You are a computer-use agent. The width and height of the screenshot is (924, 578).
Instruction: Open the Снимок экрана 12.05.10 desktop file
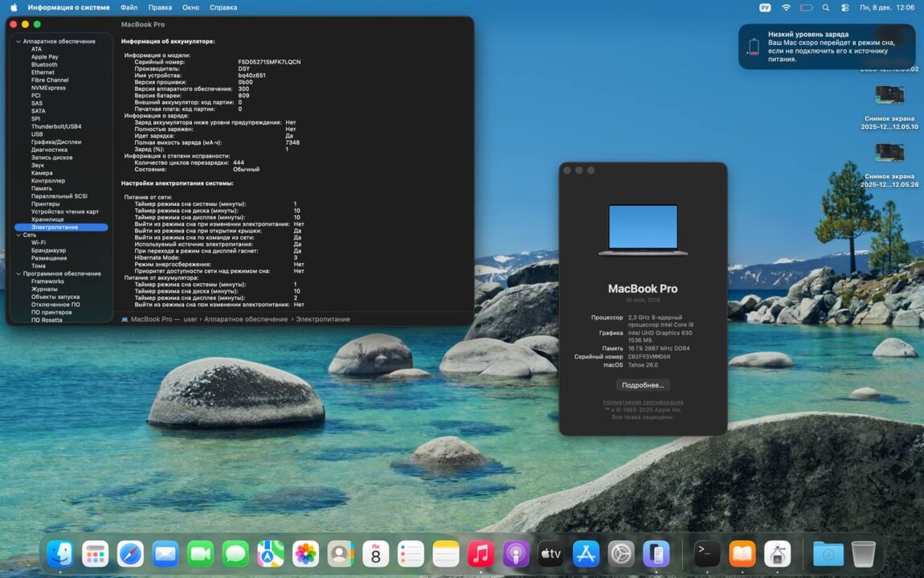click(x=889, y=96)
